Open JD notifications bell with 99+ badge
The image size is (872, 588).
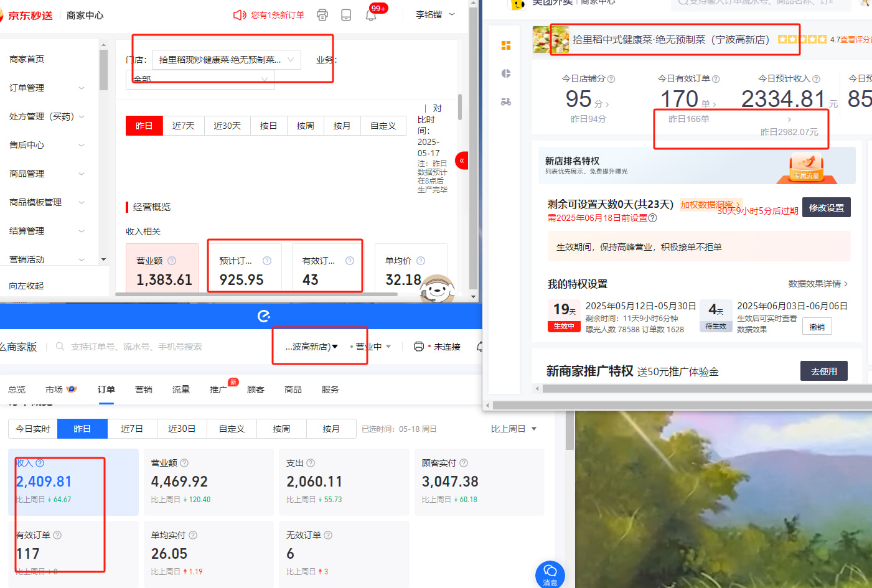[x=371, y=15]
